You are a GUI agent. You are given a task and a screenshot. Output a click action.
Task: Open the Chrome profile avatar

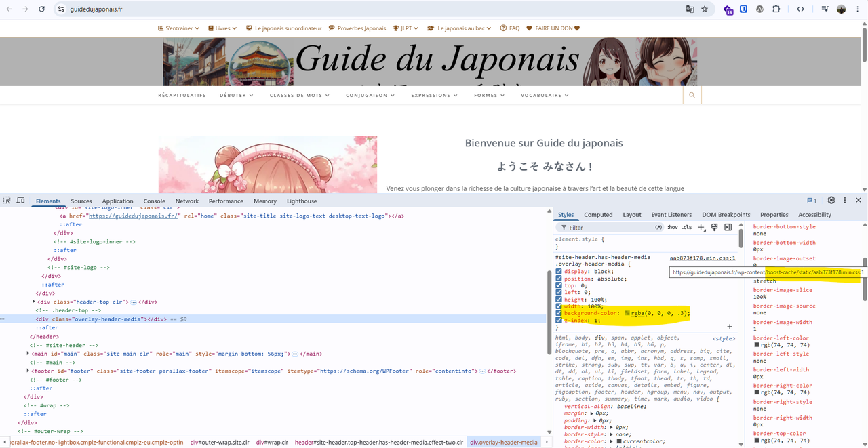(x=842, y=9)
